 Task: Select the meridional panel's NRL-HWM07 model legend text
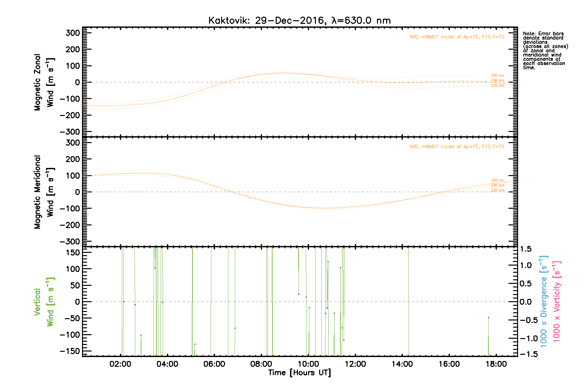pos(457,147)
